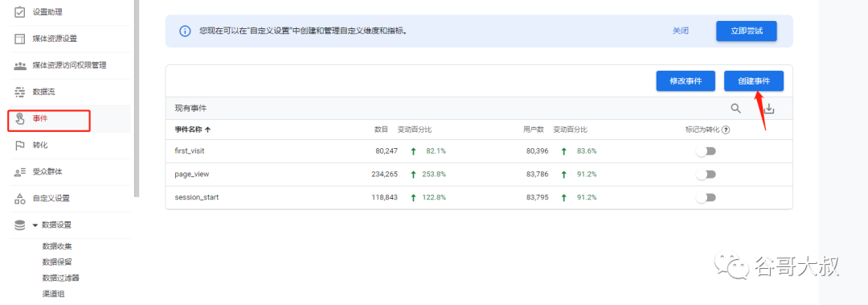Viewport: 868px width, 305px height.
Task: Click the 修改事件 button
Action: (x=686, y=81)
